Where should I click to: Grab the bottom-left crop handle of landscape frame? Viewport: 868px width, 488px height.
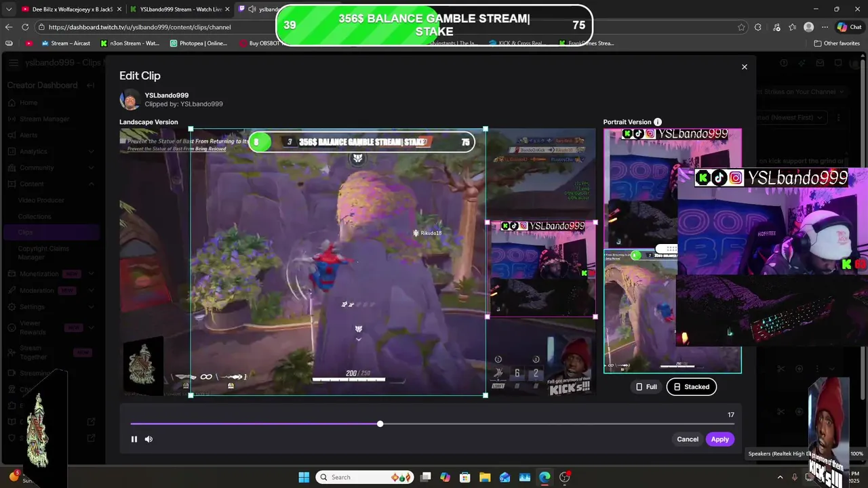point(191,395)
